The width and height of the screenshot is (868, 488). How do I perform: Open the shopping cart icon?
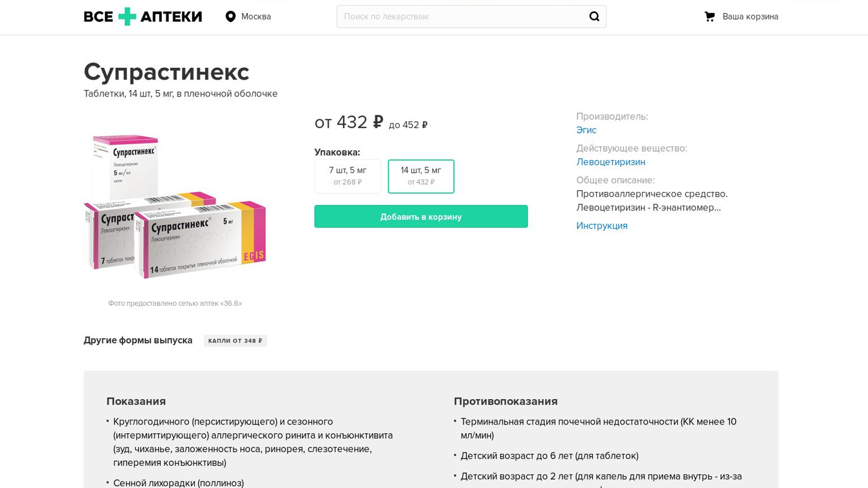(x=710, y=17)
